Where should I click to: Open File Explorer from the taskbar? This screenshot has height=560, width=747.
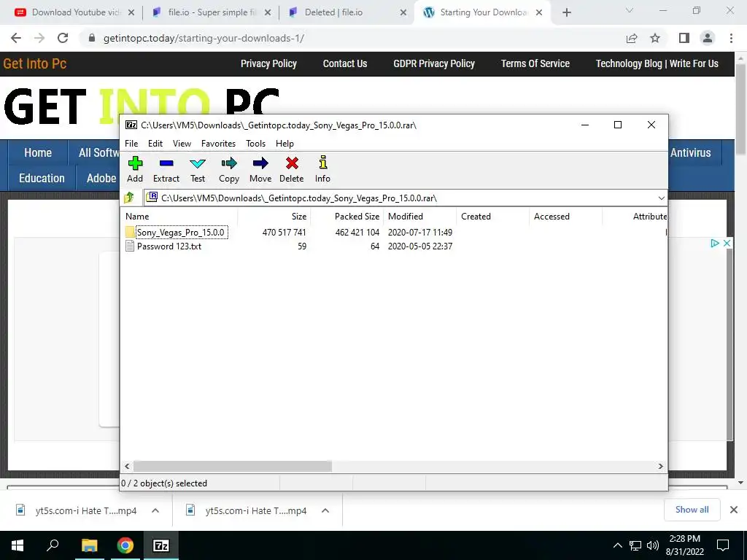[89, 545]
